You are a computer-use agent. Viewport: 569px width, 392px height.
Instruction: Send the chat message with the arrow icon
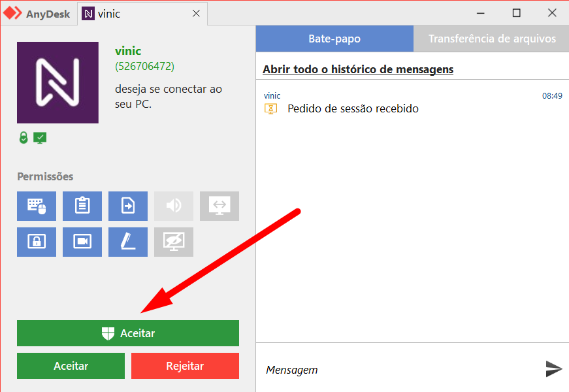554,369
